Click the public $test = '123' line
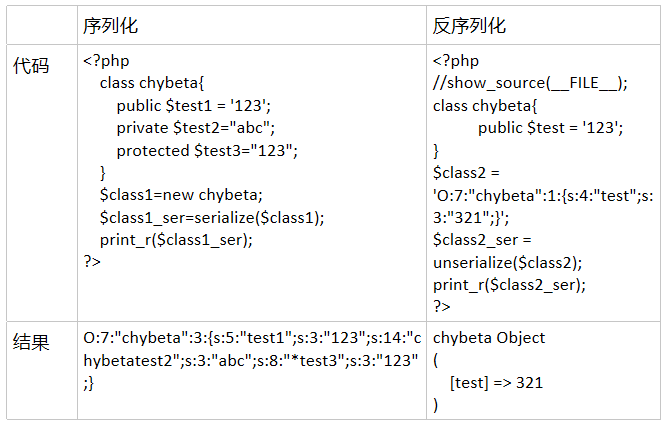667x426 pixels. (x=550, y=128)
